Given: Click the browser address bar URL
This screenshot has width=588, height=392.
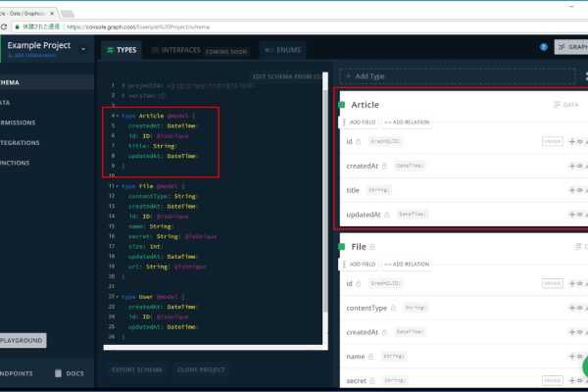Looking at the screenshot, I should coord(196,27).
